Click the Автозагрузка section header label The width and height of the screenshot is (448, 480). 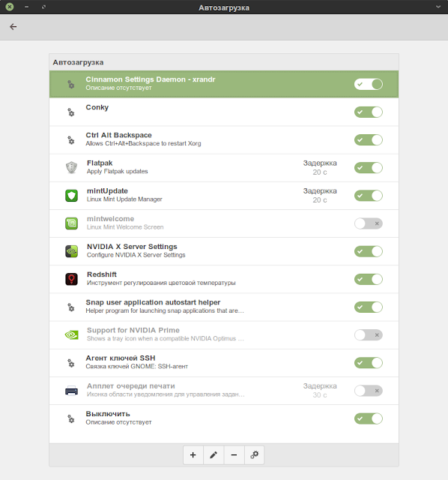coord(78,62)
